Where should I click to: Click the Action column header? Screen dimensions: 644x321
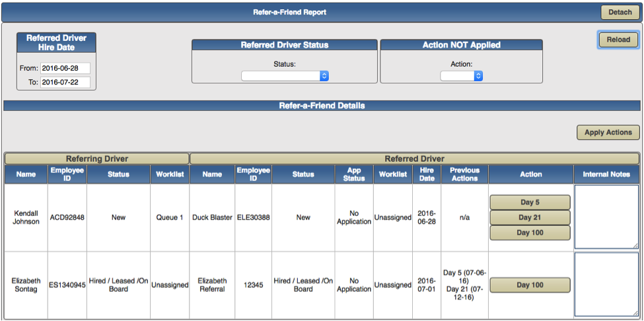(530, 174)
